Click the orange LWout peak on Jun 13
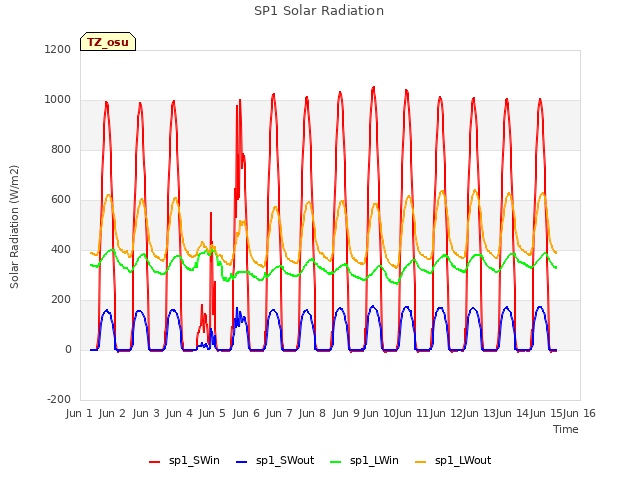The width and height of the screenshot is (640, 480). [x=475, y=191]
